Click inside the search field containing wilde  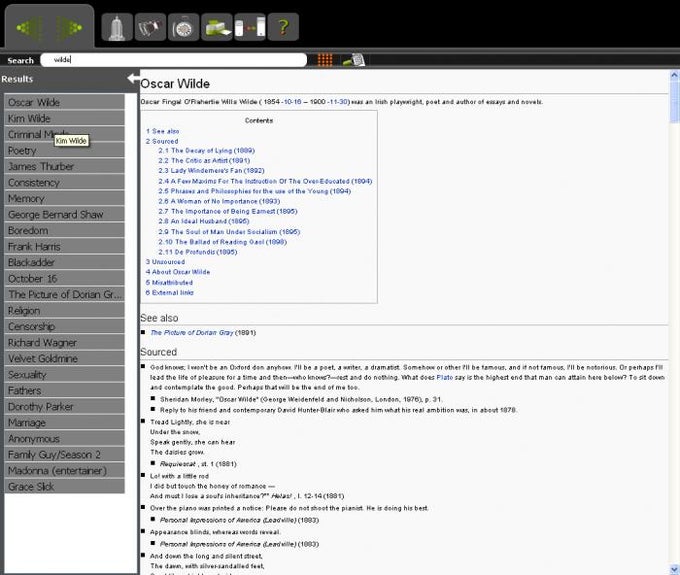173,60
